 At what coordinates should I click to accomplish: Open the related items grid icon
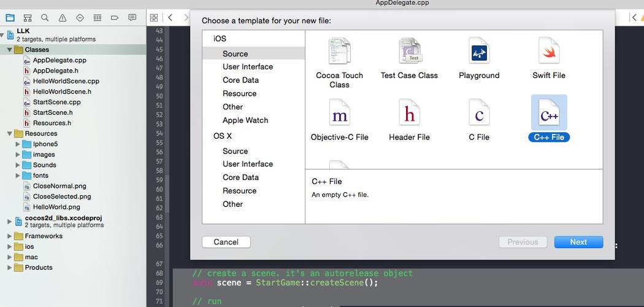point(153,18)
